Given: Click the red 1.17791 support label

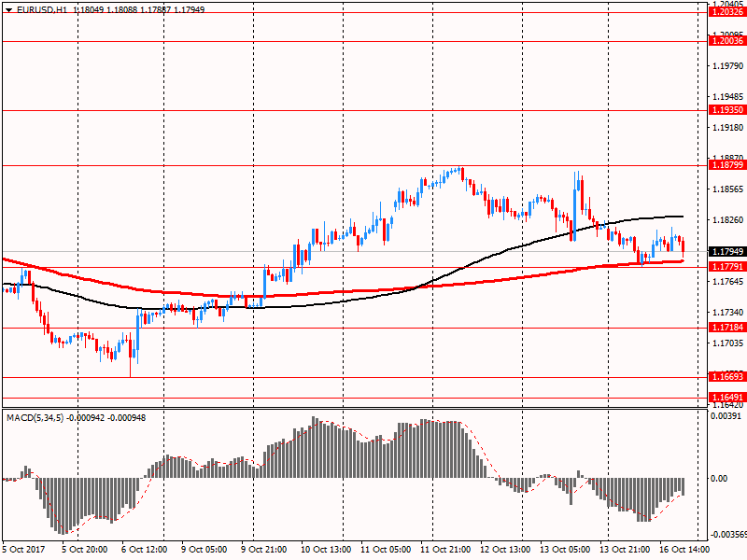Looking at the screenshot, I should pos(727,267).
